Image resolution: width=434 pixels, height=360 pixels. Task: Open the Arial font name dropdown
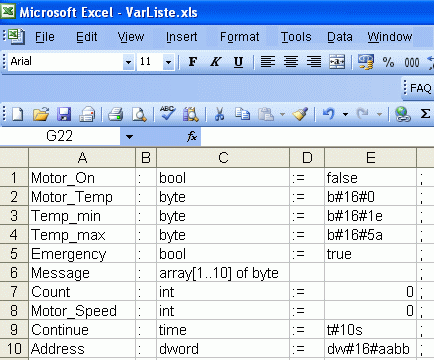click(x=128, y=62)
